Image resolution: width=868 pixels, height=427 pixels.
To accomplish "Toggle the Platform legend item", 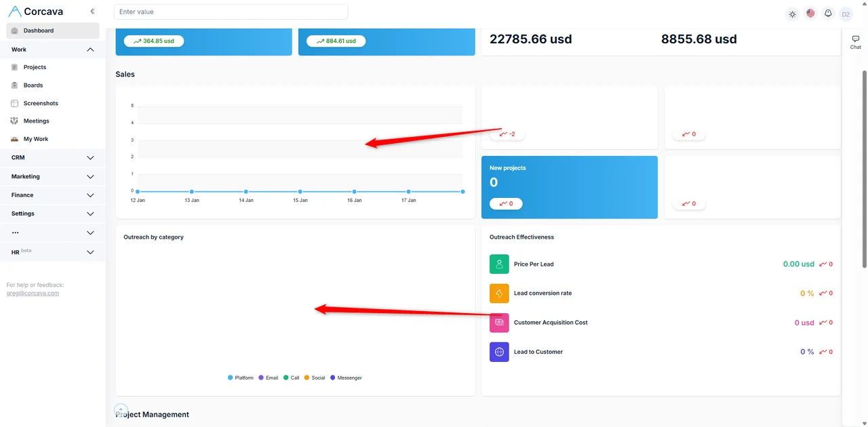I will tap(241, 378).
